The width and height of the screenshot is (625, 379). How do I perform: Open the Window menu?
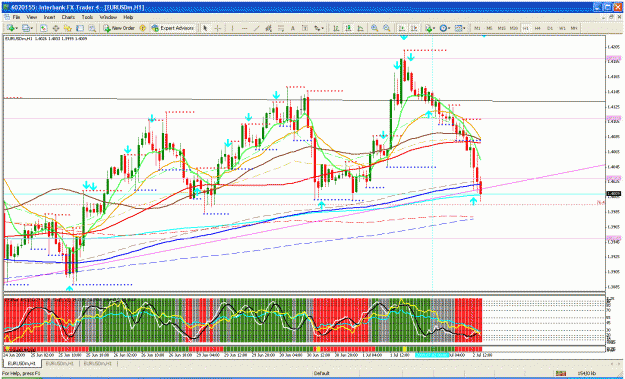(x=108, y=18)
